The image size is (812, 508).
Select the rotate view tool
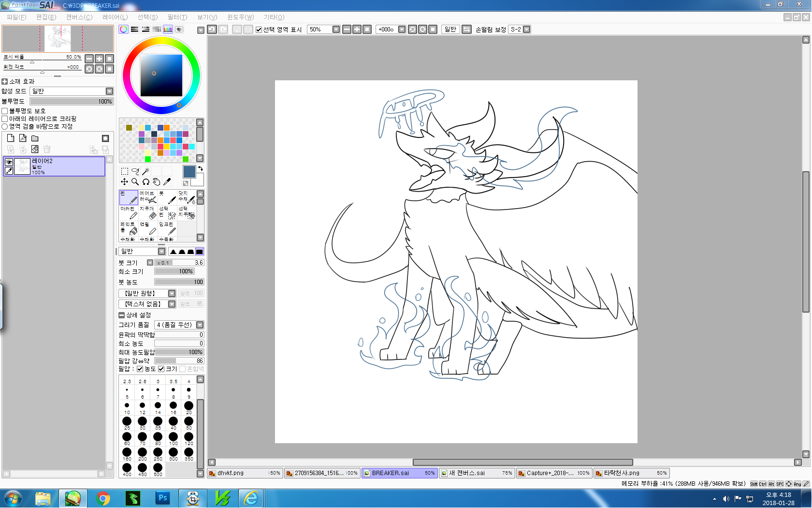pos(145,182)
